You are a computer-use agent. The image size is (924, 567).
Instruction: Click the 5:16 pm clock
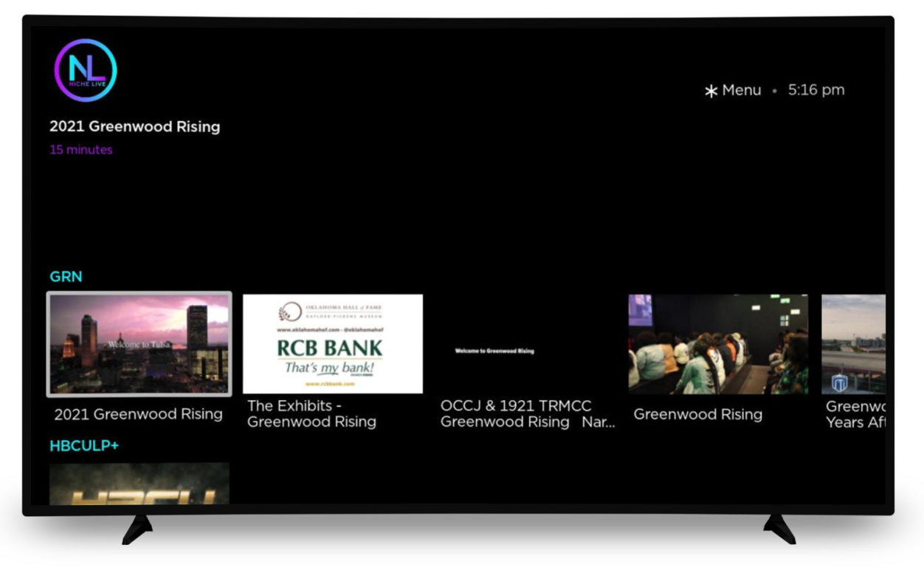click(x=816, y=90)
